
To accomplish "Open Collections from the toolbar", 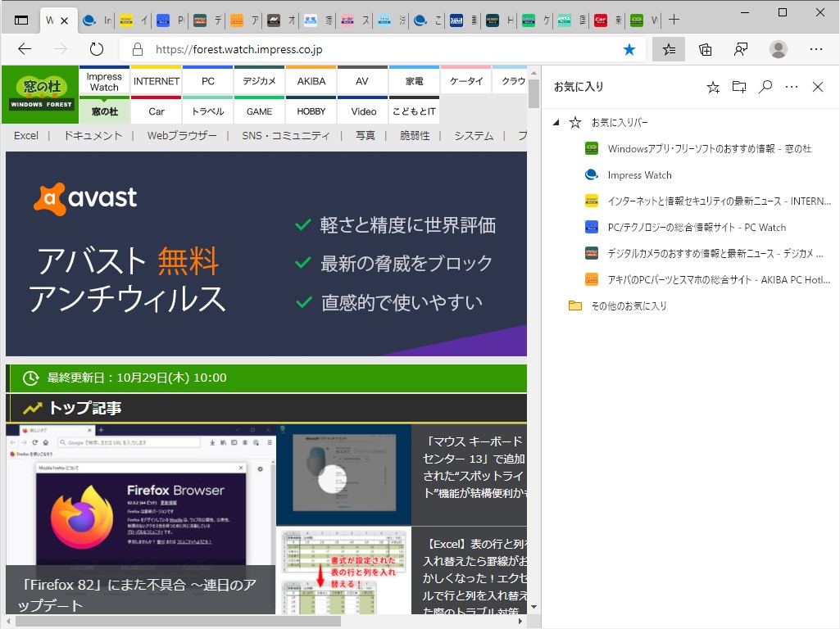I will [705, 49].
